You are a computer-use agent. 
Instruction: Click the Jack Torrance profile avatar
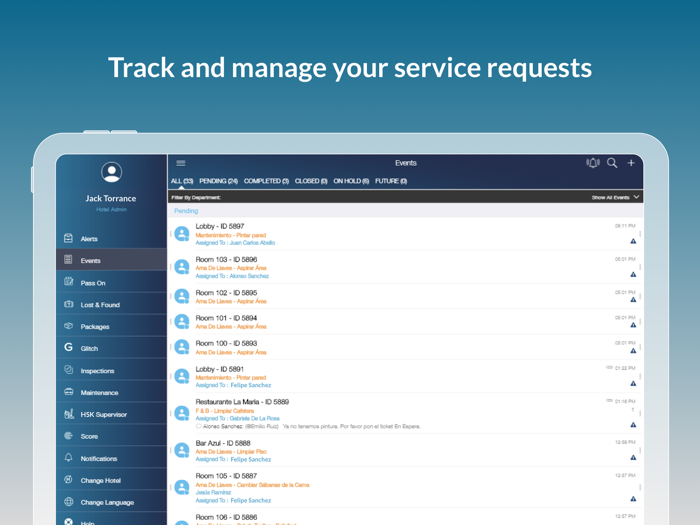[111, 172]
